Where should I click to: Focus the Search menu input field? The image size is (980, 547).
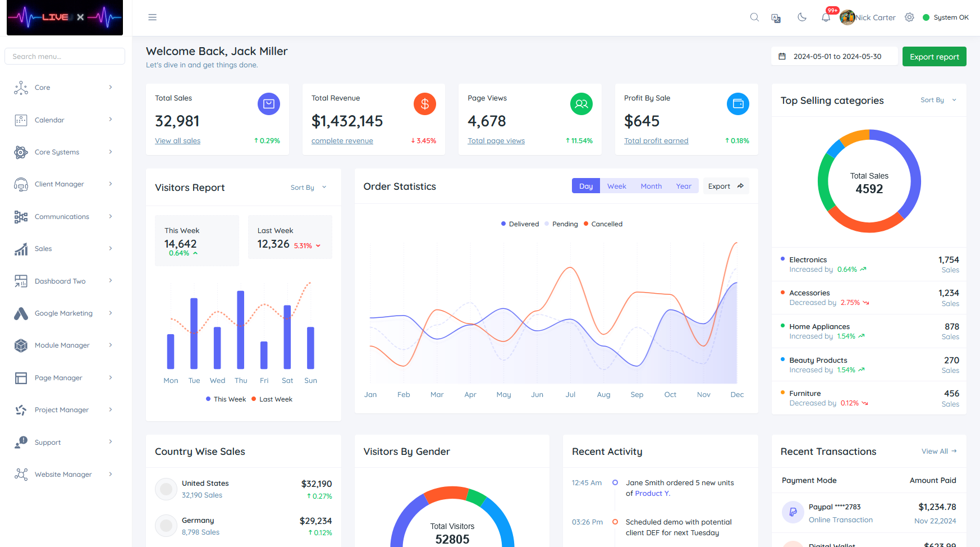coord(65,56)
